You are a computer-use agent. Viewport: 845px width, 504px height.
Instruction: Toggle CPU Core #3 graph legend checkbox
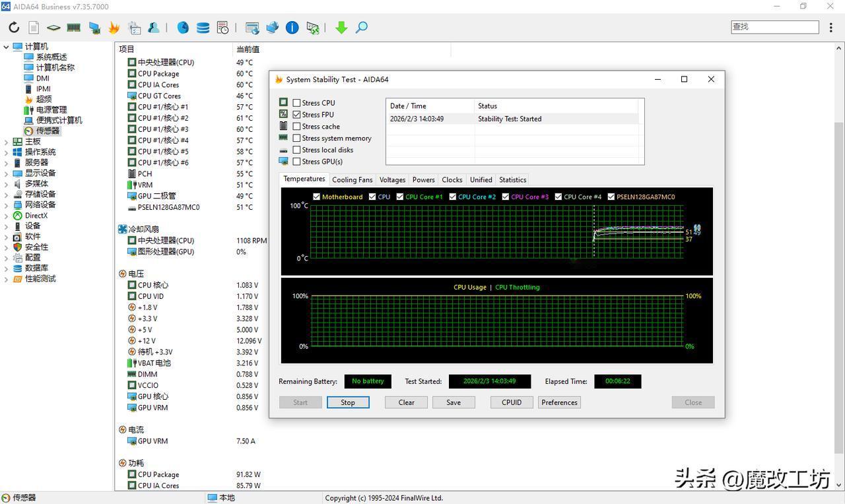506,197
